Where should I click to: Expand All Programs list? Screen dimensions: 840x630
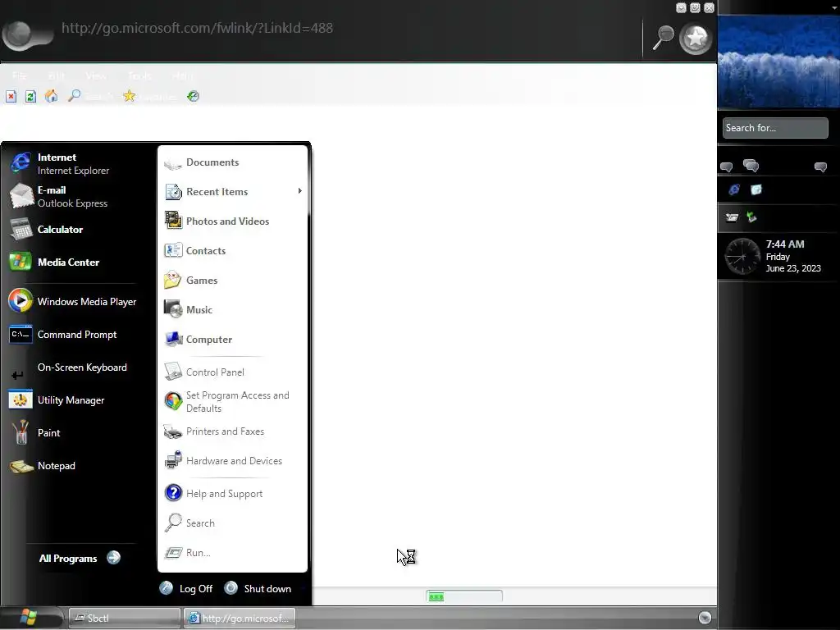[80, 558]
